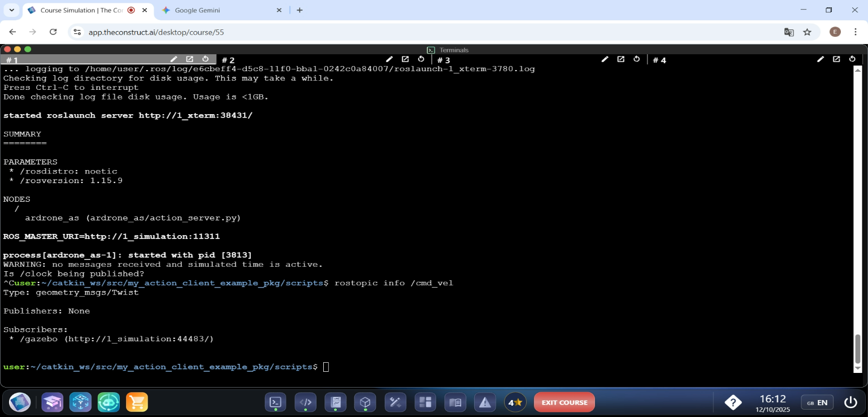The height and width of the screenshot is (417, 868).
Task: Expand the browser tab search dropdown arrow
Action: coord(11,10)
